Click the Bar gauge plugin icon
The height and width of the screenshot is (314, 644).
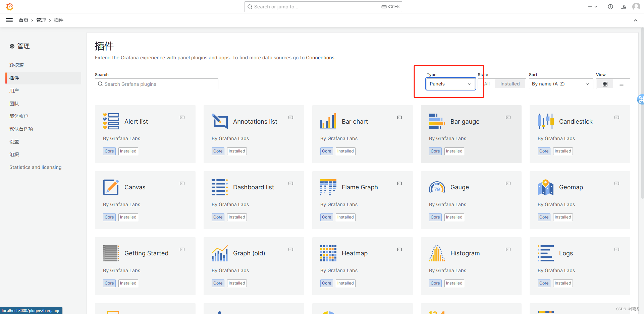[437, 121]
